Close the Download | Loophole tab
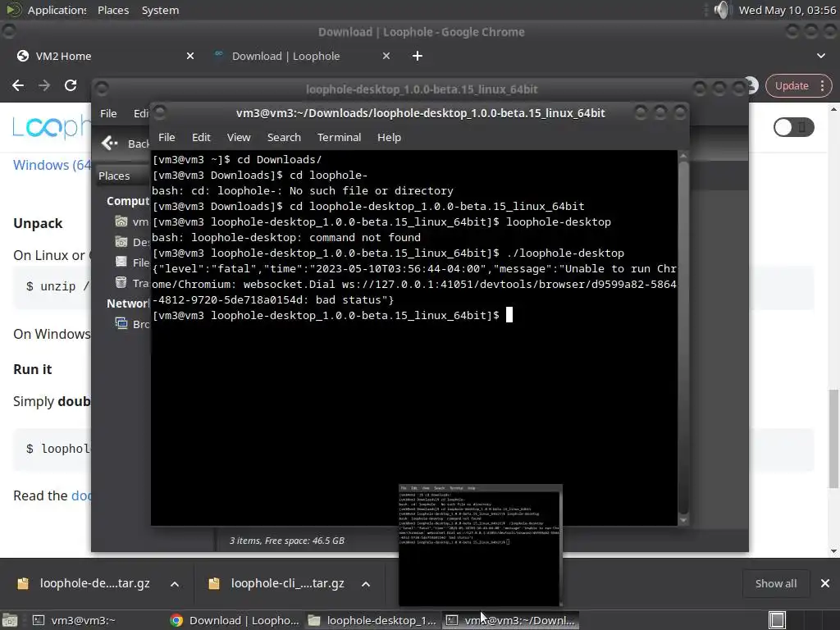 click(386, 56)
